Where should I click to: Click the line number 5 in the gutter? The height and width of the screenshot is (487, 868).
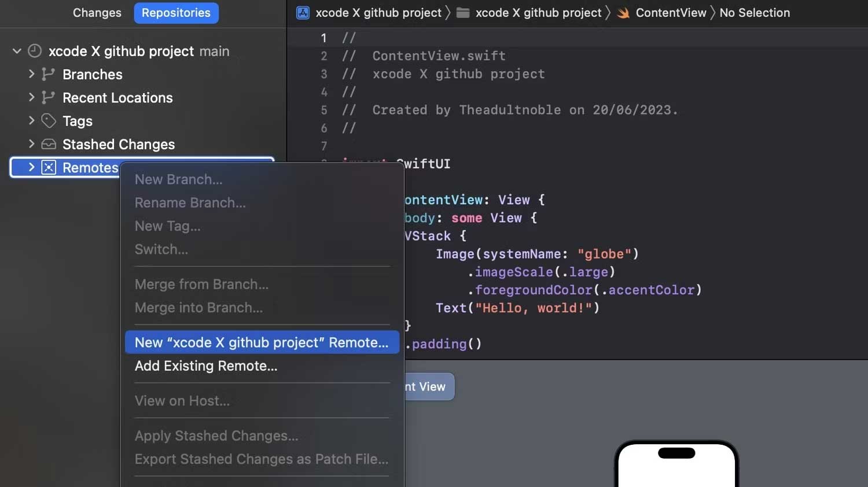(324, 110)
